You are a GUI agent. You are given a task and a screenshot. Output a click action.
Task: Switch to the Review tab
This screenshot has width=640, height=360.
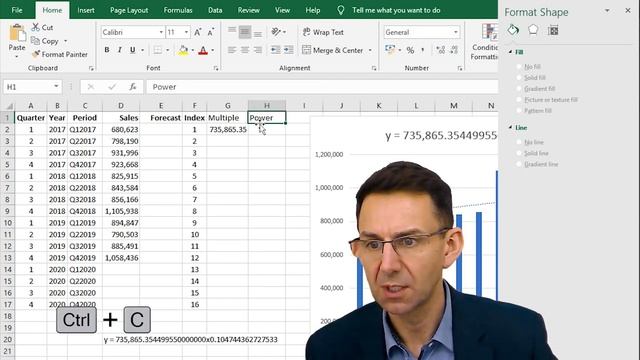point(249,10)
